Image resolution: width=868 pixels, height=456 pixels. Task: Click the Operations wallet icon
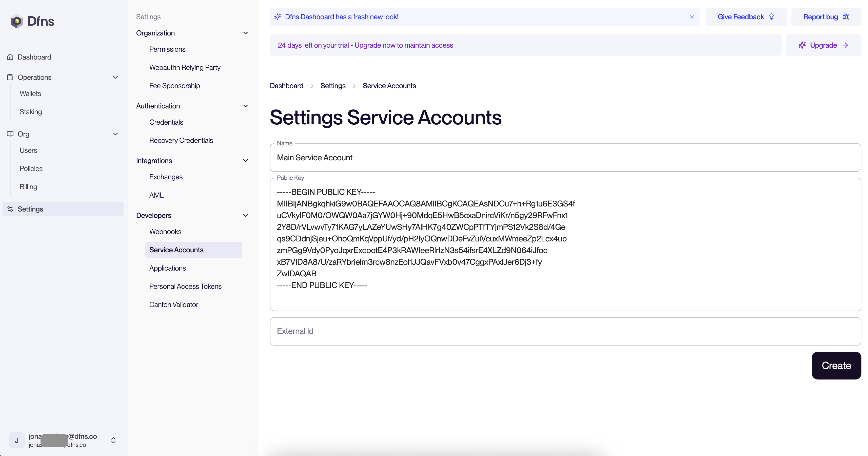point(10,77)
